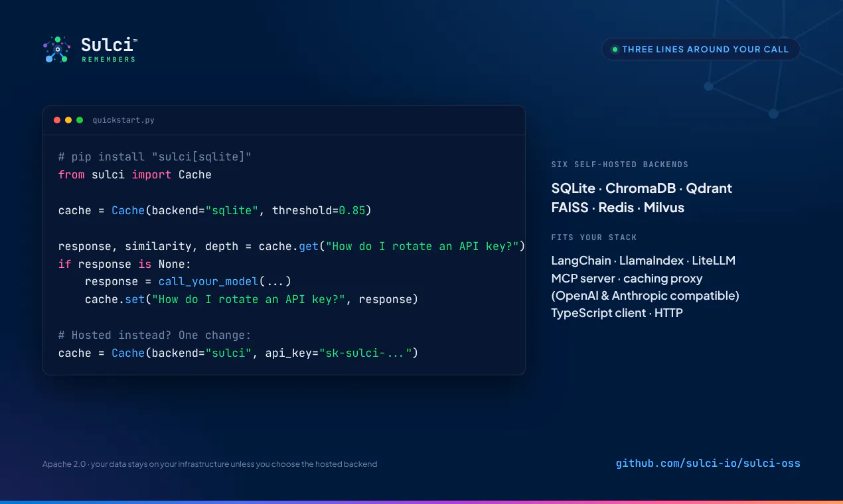
Task: Click the cache.get code line
Action: pos(292,246)
